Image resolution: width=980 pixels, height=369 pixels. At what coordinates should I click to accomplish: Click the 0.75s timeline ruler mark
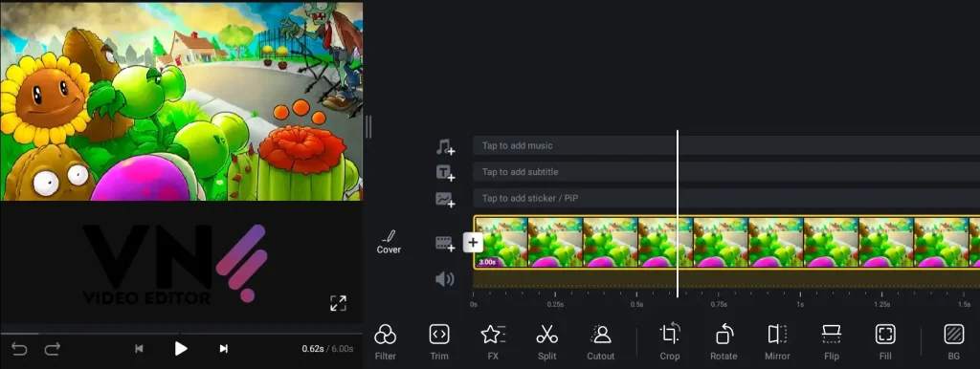click(719, 305)
